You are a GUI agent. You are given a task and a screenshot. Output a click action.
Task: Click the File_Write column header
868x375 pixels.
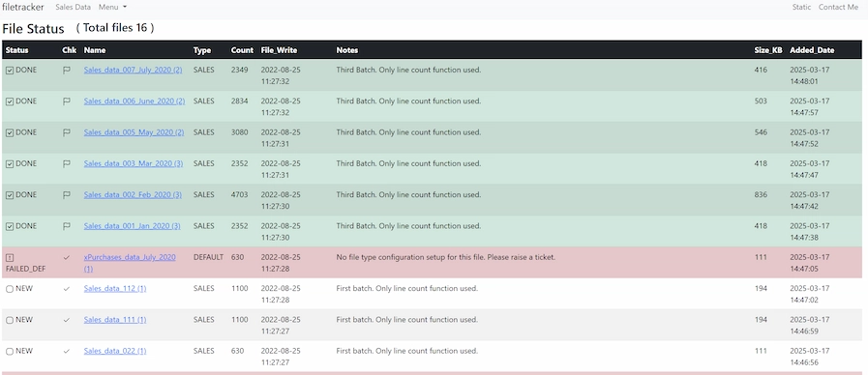tap(279, 50)
